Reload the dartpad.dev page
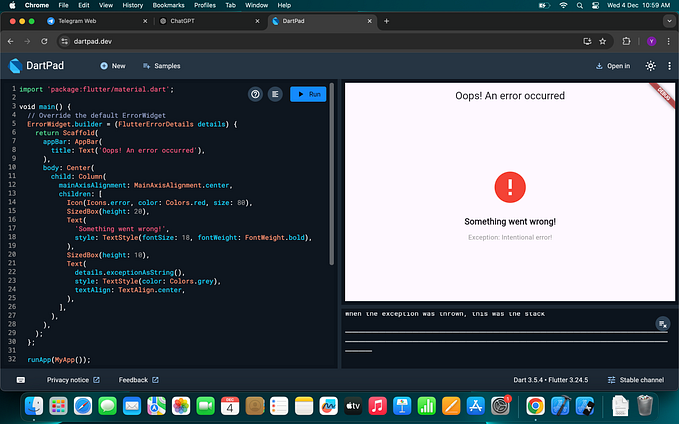This screenshot has width=679, height=424. tap(44, 41)
